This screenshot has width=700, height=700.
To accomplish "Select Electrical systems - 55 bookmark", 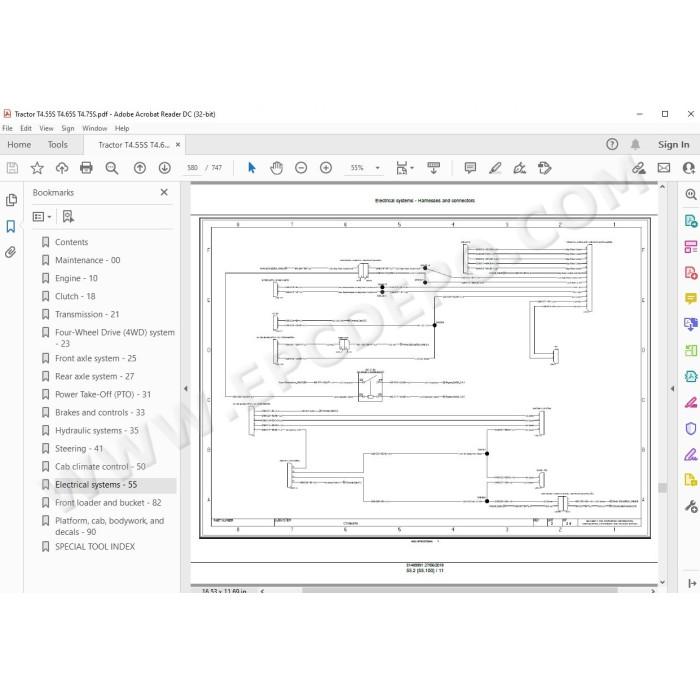I will coord(96,485).
